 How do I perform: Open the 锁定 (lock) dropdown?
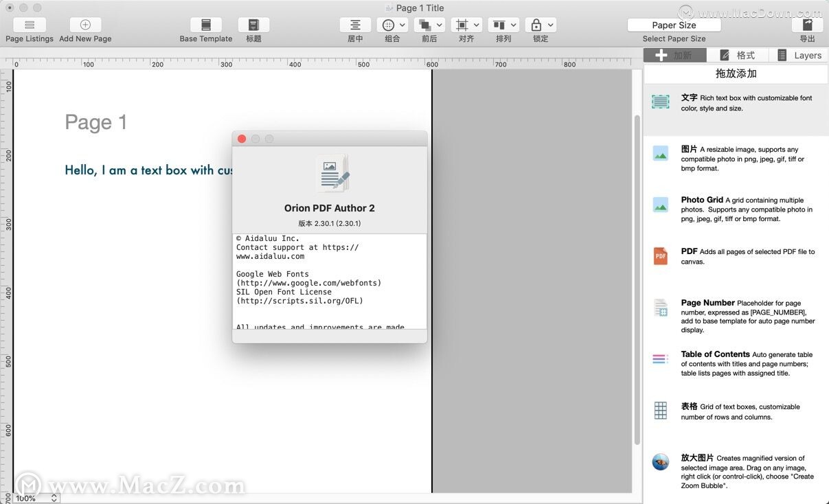coord(541,25)
